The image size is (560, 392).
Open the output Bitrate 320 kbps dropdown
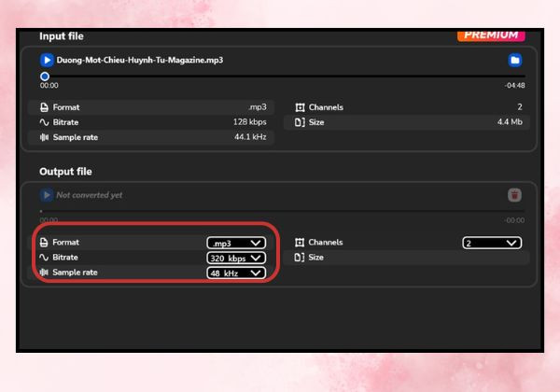[x=236, y=258]
